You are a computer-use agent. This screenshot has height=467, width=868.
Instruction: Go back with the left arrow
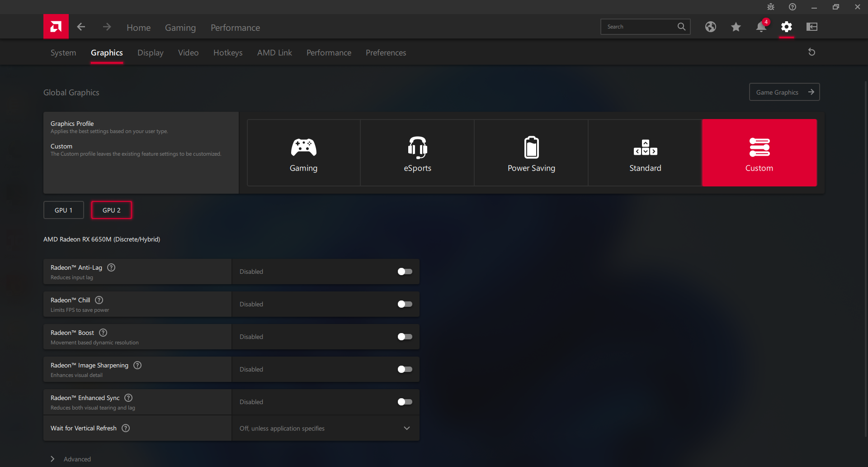click(x=81, y=27)
